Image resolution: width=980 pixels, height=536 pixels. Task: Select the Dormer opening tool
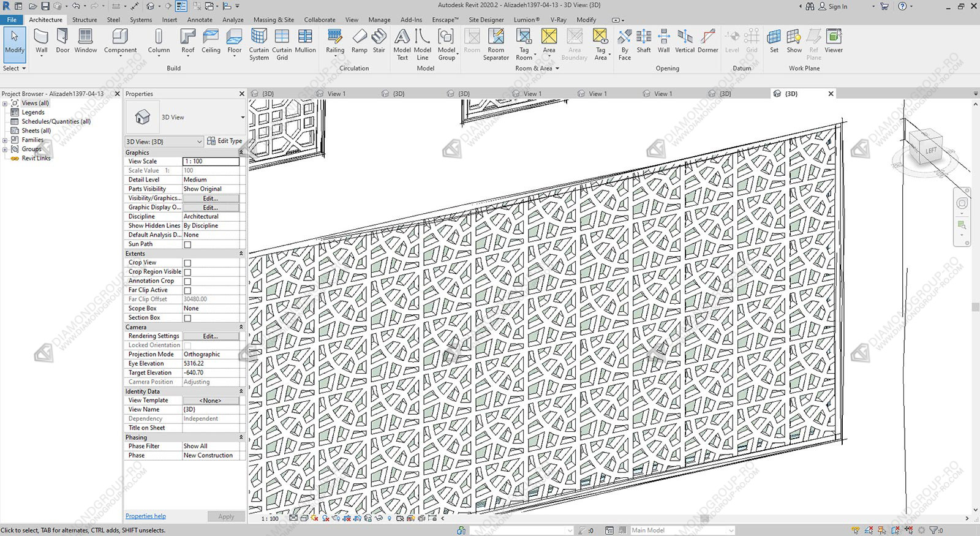(x=707, y=42)
